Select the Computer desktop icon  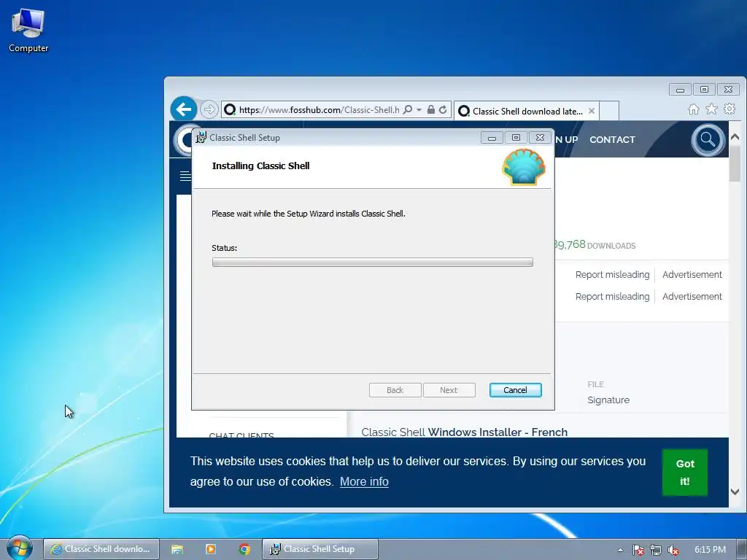[x=28, y=31]
